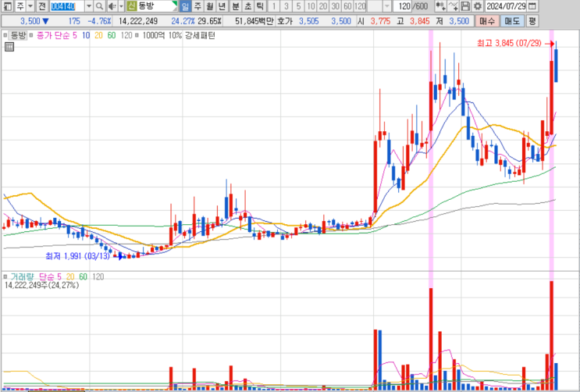The height and width of the screenshot is (392, 580).
Task: Toggle the 거래량 volume indicator checkbox
Action: pos(5,276)
